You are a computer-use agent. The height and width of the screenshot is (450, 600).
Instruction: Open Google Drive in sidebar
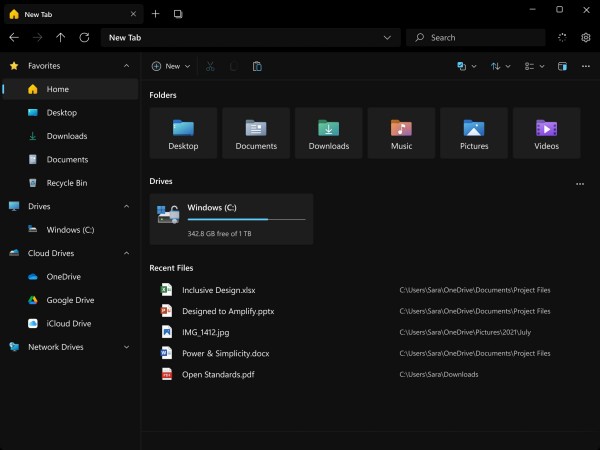[70, 300]
